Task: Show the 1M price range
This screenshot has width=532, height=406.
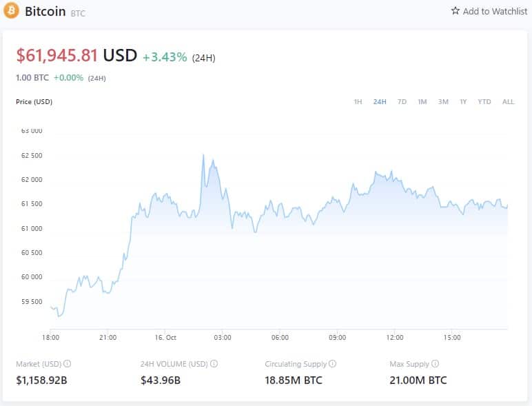Action: [422, 102]
